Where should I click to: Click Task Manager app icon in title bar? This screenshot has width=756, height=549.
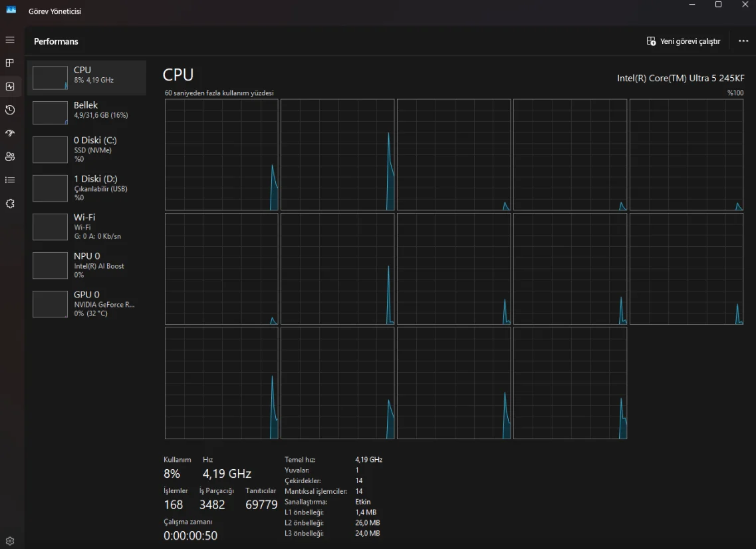11,9
